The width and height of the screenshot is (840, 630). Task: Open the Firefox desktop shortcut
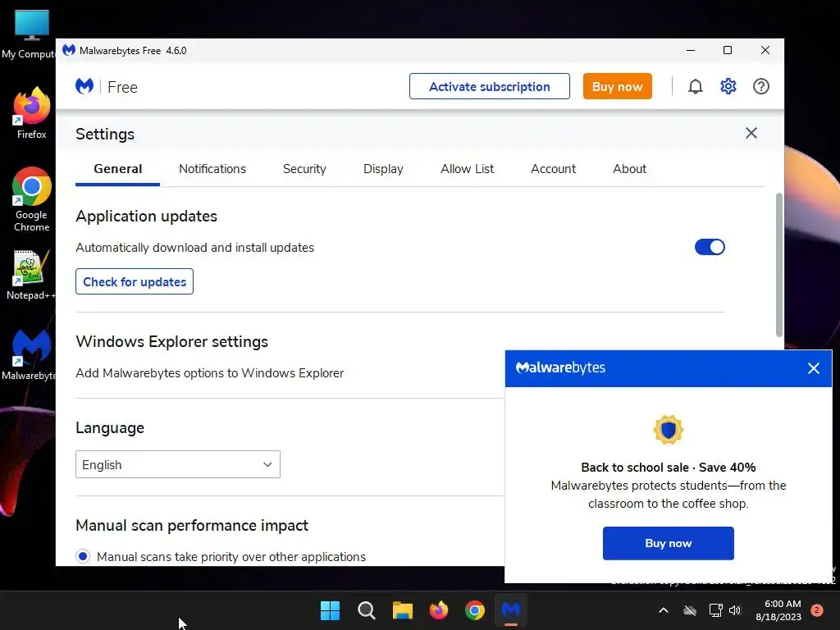(31, 113)
